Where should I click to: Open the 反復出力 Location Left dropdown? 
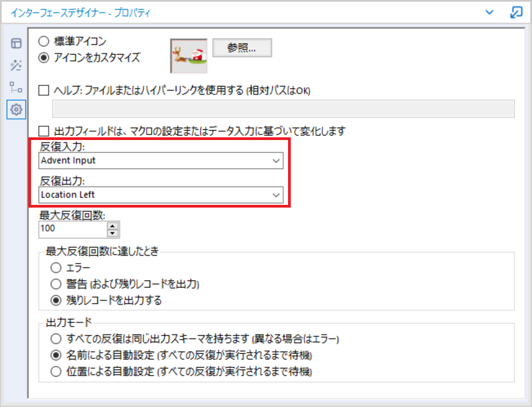click(x=161, y=195)
